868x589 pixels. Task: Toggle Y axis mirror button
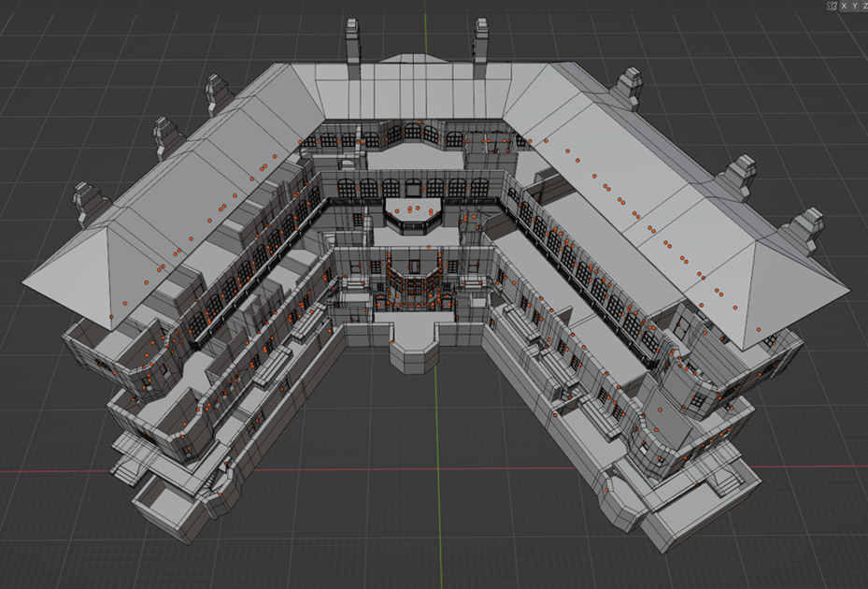[x=855, y=6]
